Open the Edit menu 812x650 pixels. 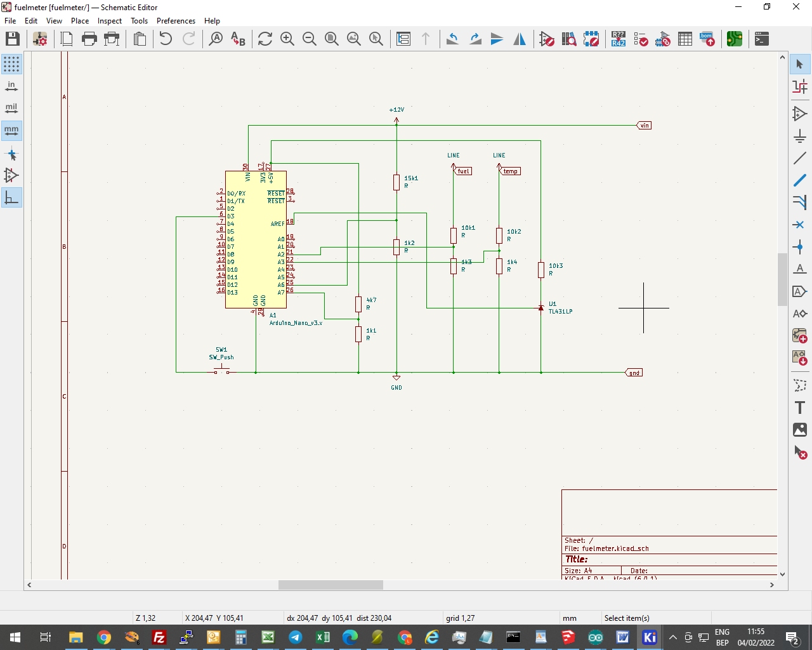[x=31, y=21]
